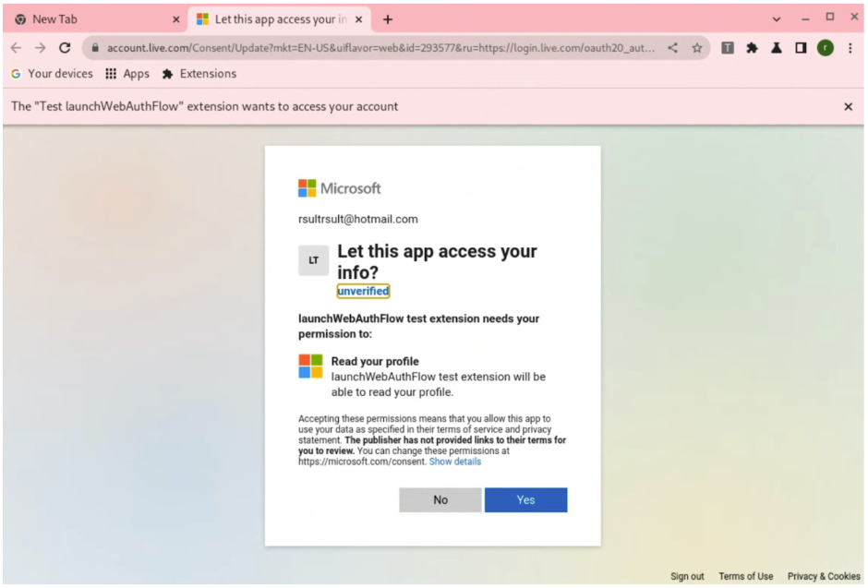Viewport: 868px width, 588px height.
Task: Click No to deny permission
Action: click(x=440, y=499)
